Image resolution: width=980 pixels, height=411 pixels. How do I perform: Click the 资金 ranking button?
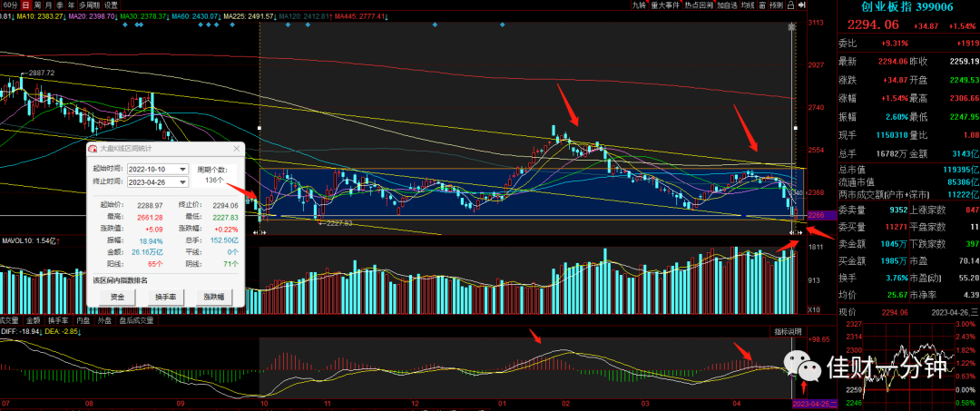pyautogui.click(x=117, y=297)
